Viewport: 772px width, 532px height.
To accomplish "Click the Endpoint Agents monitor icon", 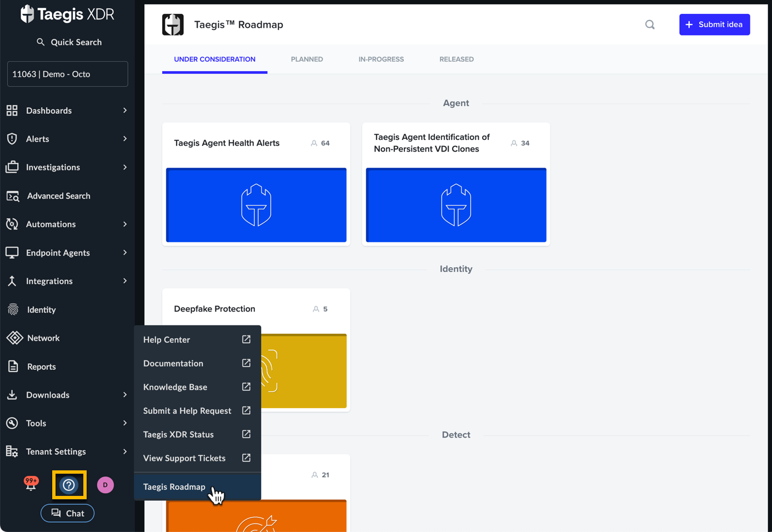I will tap(12, 253).
